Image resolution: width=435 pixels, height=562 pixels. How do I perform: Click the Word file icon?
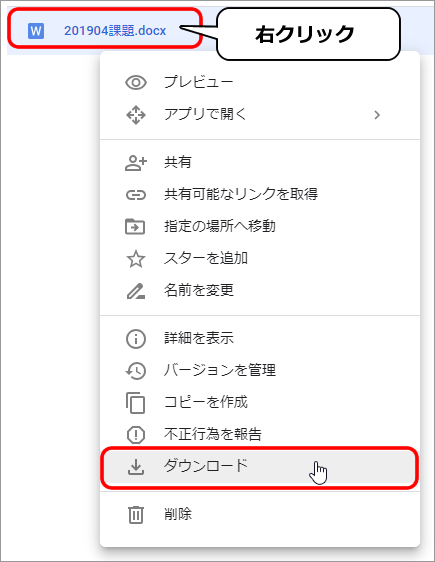(36, 31)
